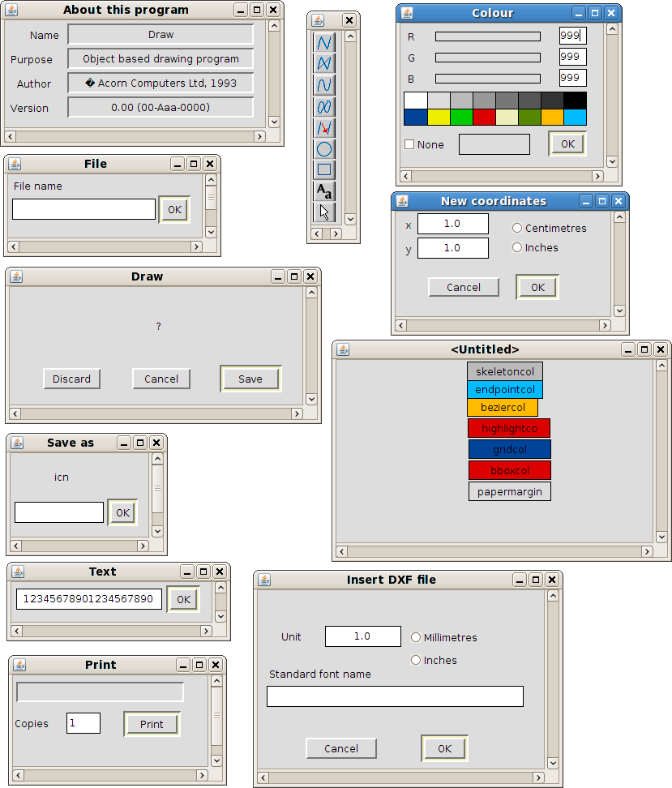Enable the None checkbox in Colour
This screenshot has height=788, width=672.
coord(409,145)
